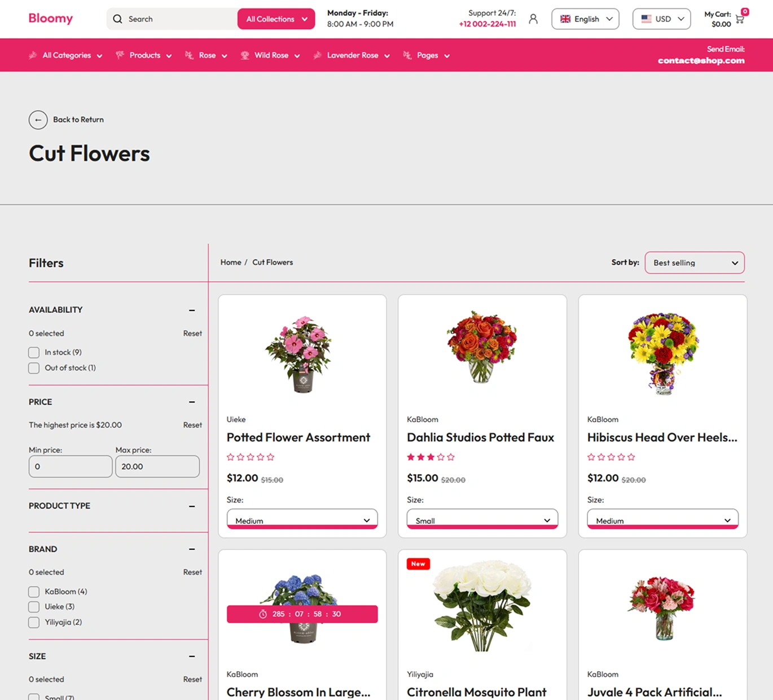The height and width of the screenshot is (700, 773).
Task: Click the back arrow circle icon
Action: [38, 120]
